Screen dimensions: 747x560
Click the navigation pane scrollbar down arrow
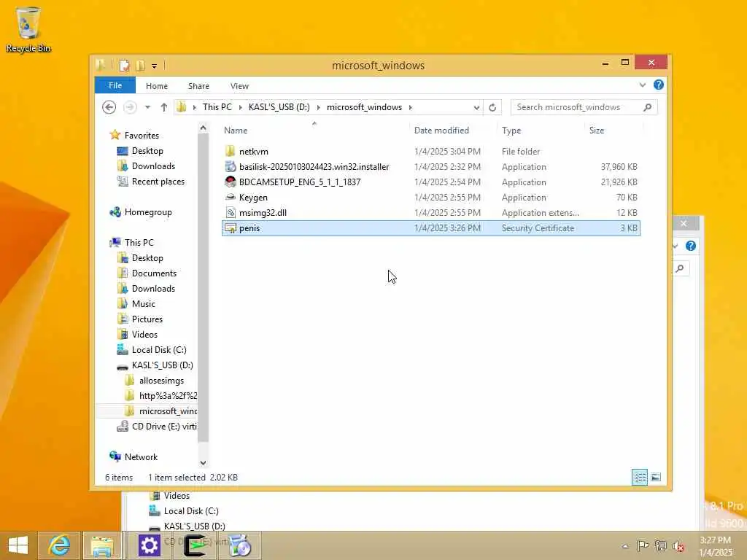pos(203,462)
